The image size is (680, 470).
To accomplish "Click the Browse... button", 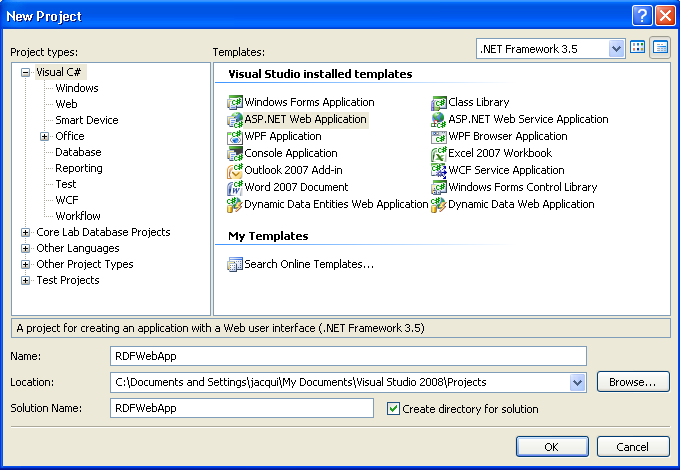I will point(632,382).
